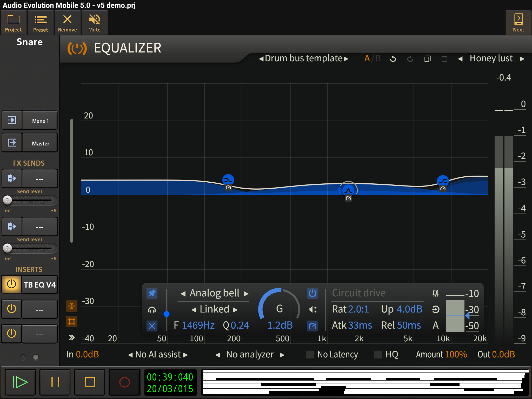
Task: Choose next filter type after Analog bell
Action: pyautogui.click(x=246, y=294)
